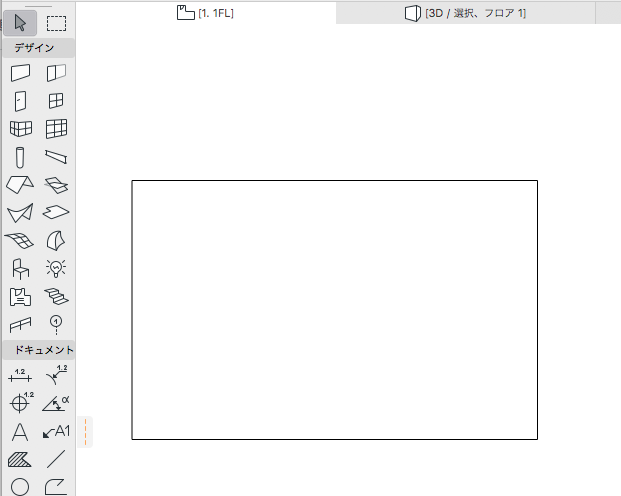The width and height of the screenshot is (621, 496).
Task: Switch to the 1. 1FL floor plan tab
Action: [205, 13]
